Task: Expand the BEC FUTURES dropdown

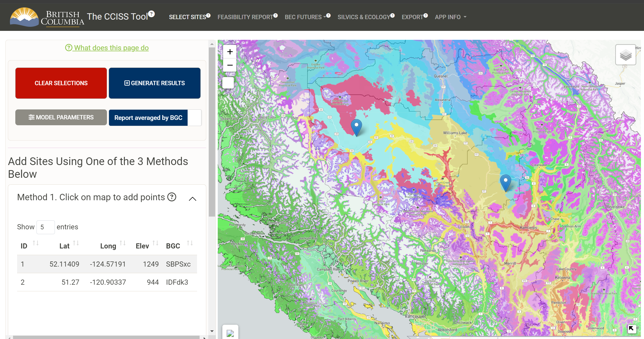Action: (305, 17)
